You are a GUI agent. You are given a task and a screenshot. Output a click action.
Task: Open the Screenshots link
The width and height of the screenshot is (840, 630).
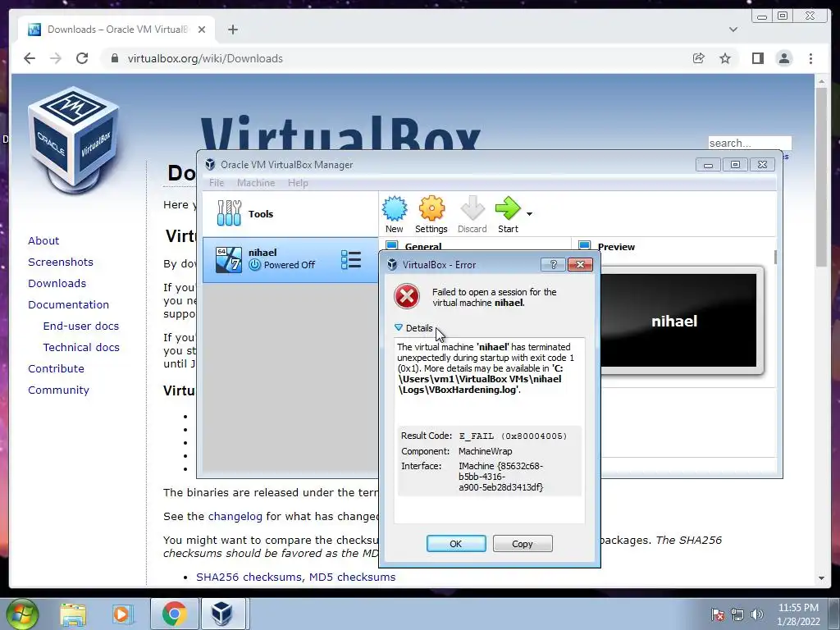point(61,262)
